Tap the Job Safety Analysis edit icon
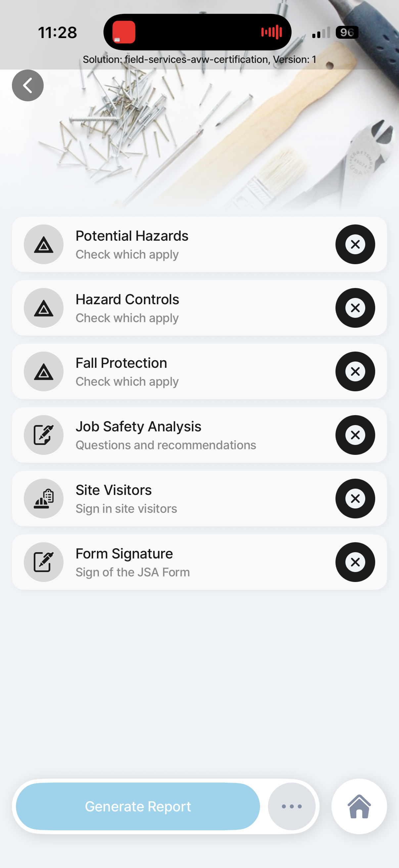 (x=43, y=435)
